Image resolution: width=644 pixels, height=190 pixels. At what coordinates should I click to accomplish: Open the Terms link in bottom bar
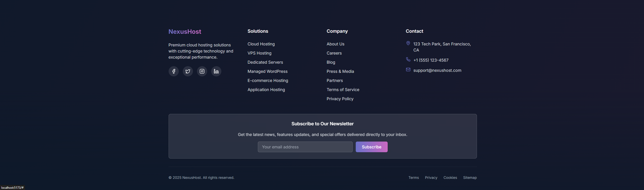point(413,178)
